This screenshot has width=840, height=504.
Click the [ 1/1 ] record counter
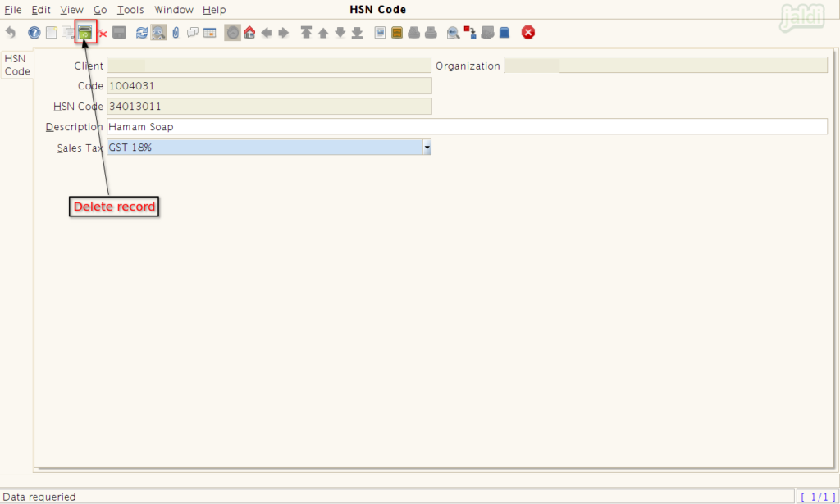(818, 497)
